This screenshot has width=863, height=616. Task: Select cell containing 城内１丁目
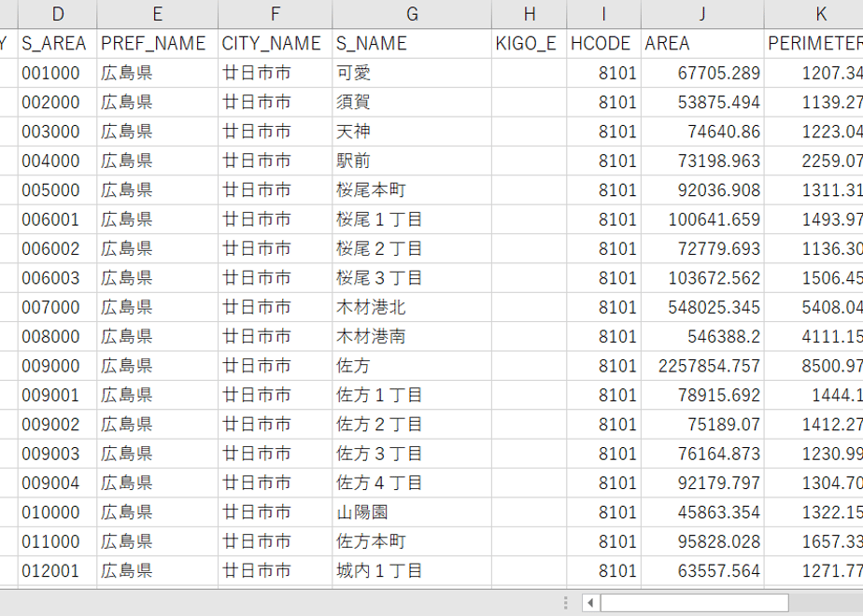coord(412,571)
